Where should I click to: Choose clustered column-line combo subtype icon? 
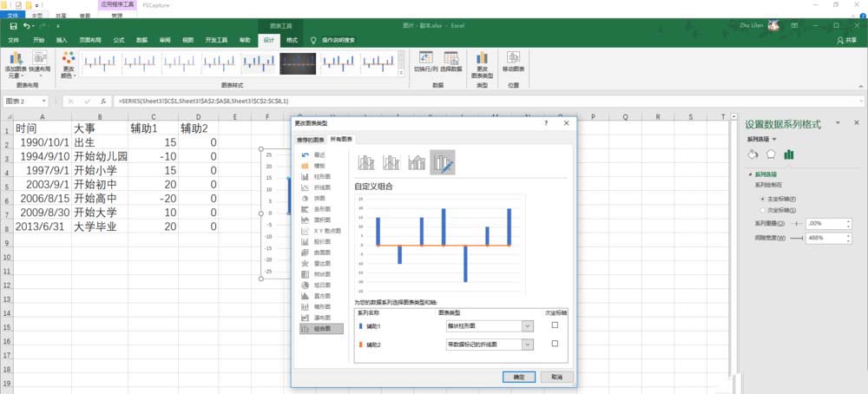pos(366,162)
